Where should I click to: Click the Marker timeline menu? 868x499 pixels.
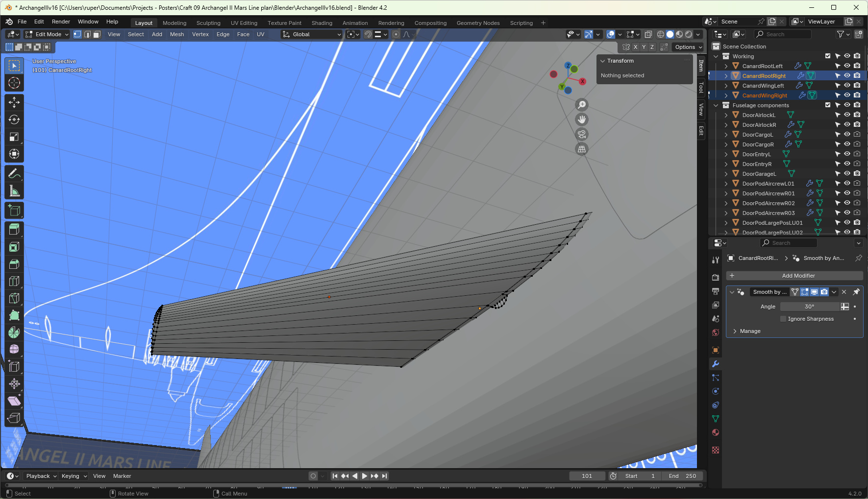coord(122,476)
